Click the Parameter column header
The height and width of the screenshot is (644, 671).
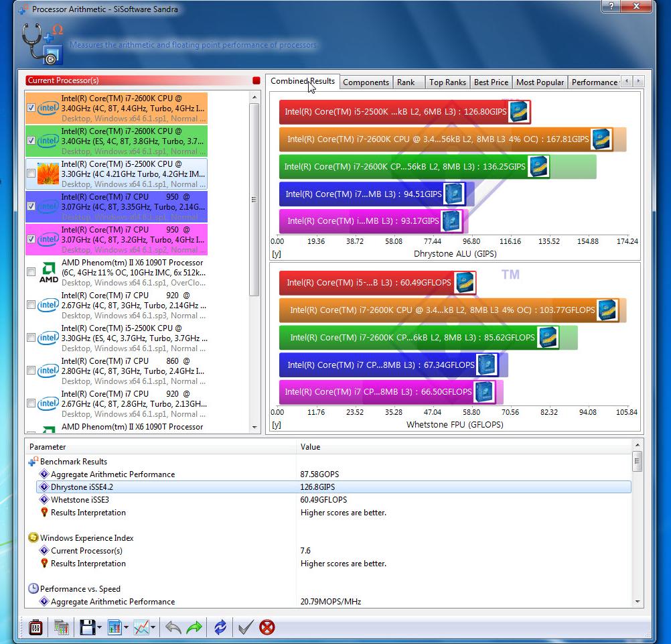pos(161,446)
